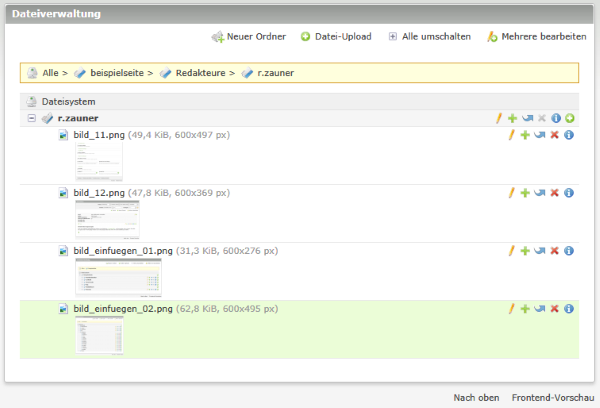Viewport: 600px width, 408px height.
Task: Delete bild_einfuegen_02.png with the red X icon
Action: point(554,309)
